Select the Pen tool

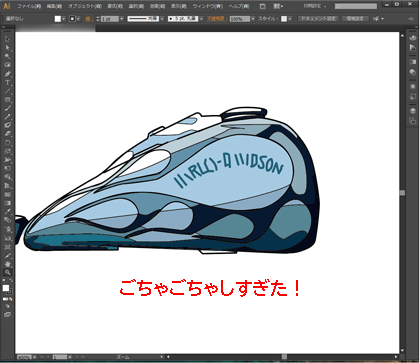(x=7, y=74)
